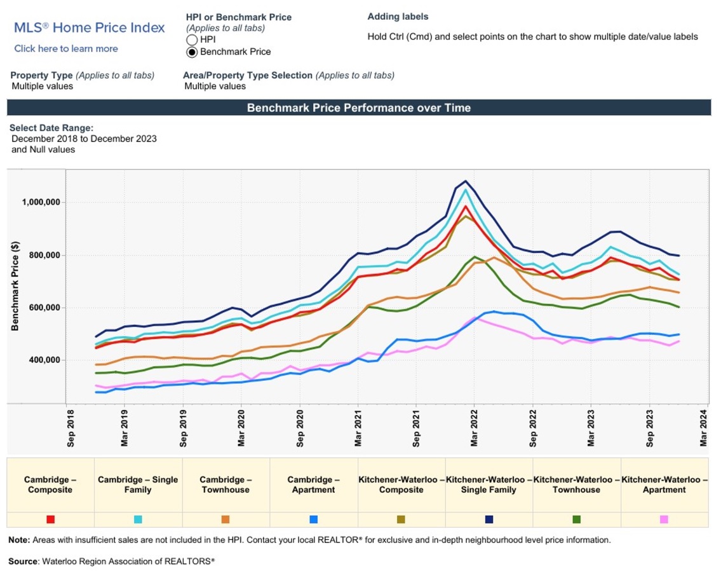The image size is (728, 576).
Task: Select the Kitchener-Waterloo – Apartment legend label
Action: click(x=664, y=484)
